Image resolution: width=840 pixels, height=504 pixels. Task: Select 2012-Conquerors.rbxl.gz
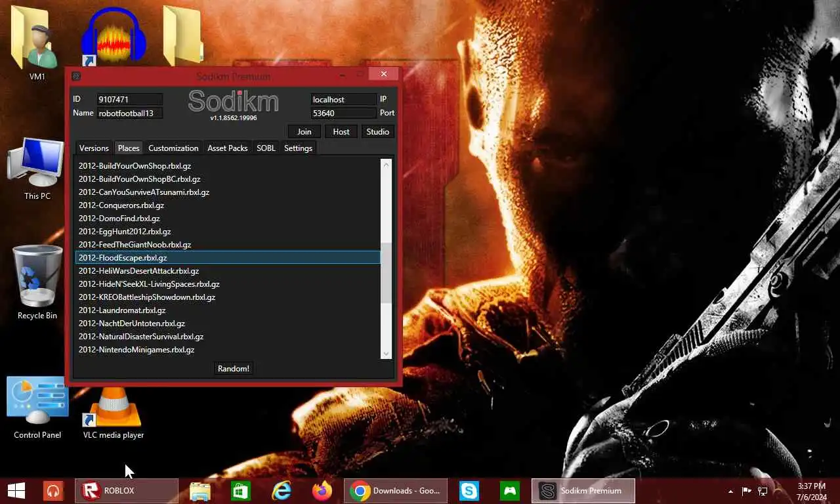[x=228, y=205]
